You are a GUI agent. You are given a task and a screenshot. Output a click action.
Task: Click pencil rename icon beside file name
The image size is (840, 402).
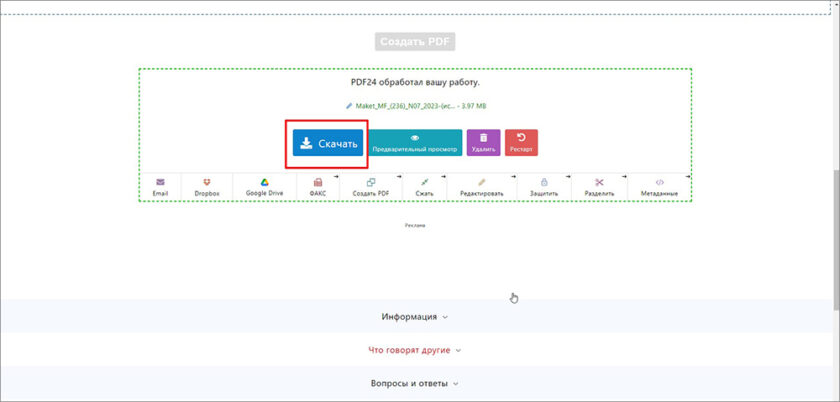pos(349,106)
